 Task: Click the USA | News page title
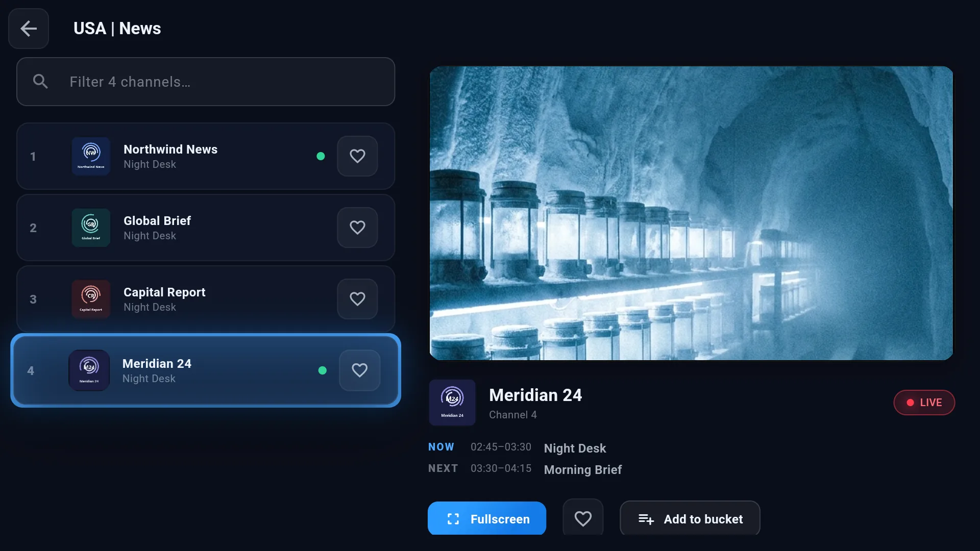pyautogui.click(x=117, y=29)
